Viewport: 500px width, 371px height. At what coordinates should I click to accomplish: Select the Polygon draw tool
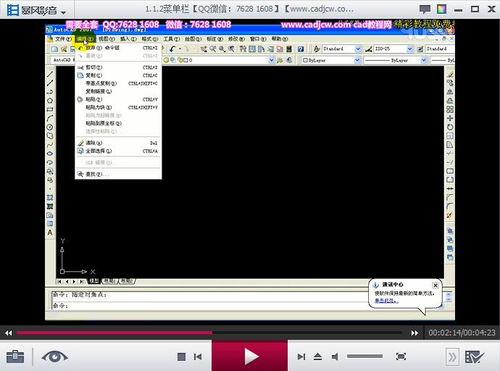pyautogui.click(x=50, y=101)
